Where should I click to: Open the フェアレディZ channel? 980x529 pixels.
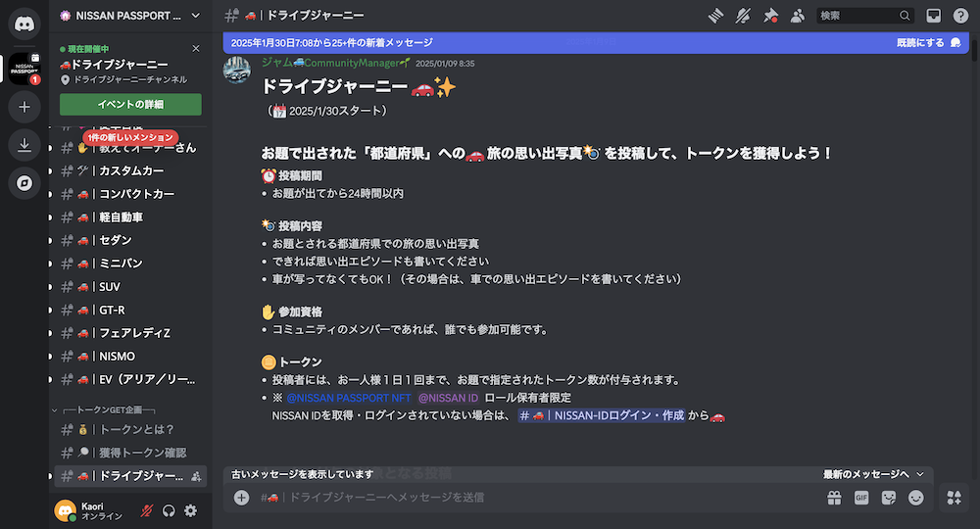coord(130,333)
